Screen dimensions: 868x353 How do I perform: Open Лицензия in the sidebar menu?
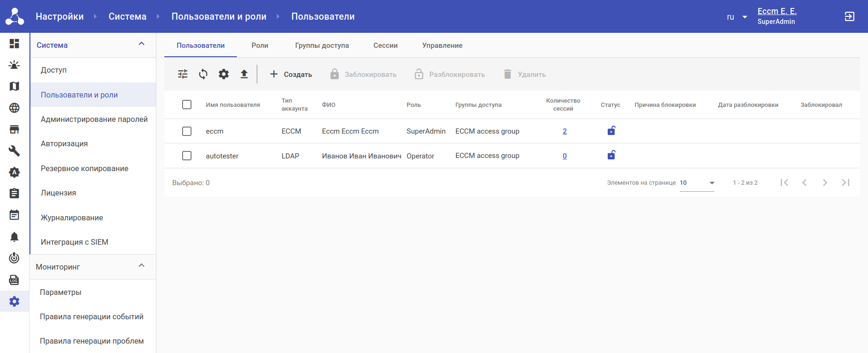coord(59,193)
